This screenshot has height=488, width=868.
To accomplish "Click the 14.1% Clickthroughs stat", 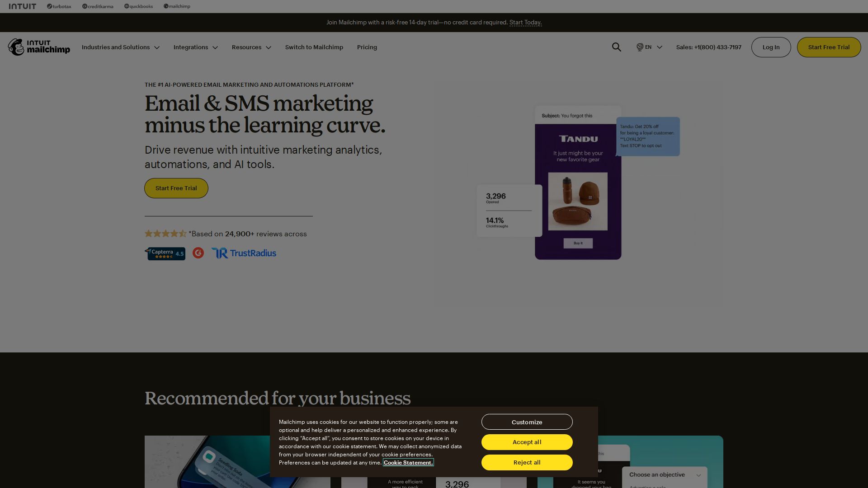I will coord(497,222).
